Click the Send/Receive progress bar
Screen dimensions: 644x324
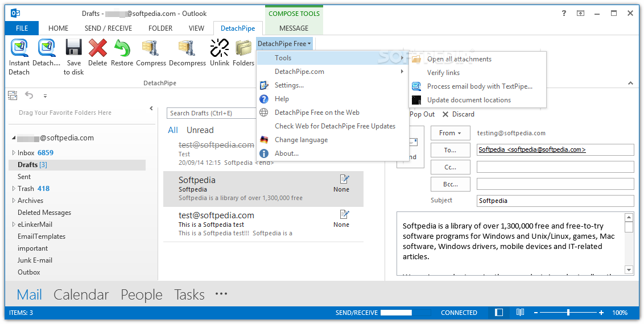tap(406, 313)
